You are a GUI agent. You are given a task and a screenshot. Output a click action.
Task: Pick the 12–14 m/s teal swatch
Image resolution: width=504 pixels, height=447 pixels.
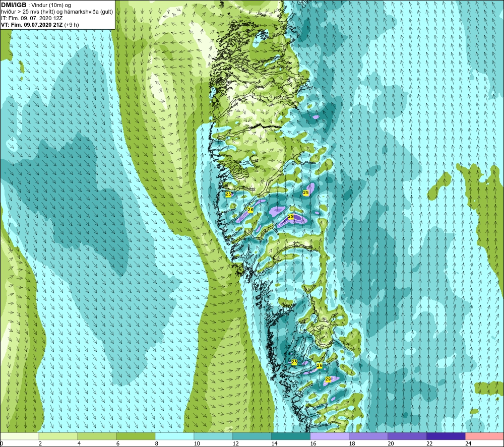[252, 436]
